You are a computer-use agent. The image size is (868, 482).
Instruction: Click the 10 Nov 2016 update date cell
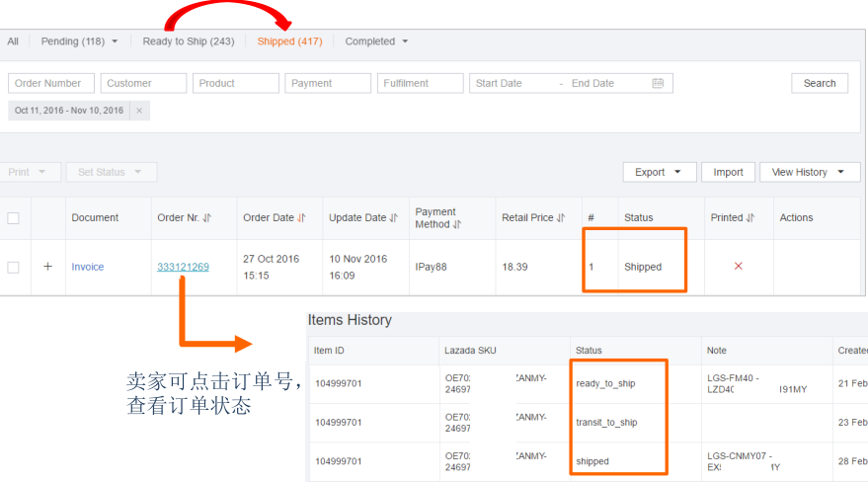[x=358, y=268]
